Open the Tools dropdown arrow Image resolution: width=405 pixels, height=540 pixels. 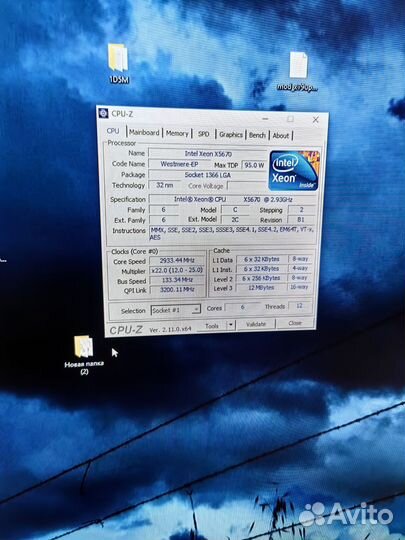[x=231, y=325]
